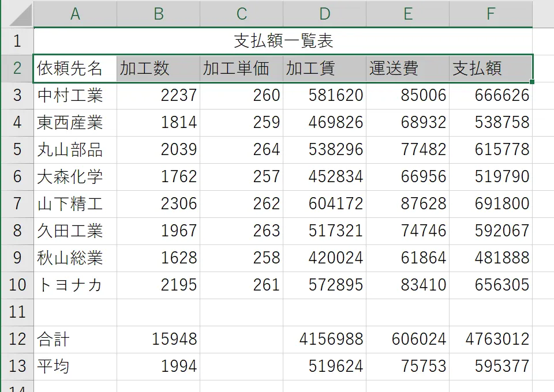This screenshot has height=392, width=554.
Task: Click the cell containing 263
Action: click(x=241, y=231)
